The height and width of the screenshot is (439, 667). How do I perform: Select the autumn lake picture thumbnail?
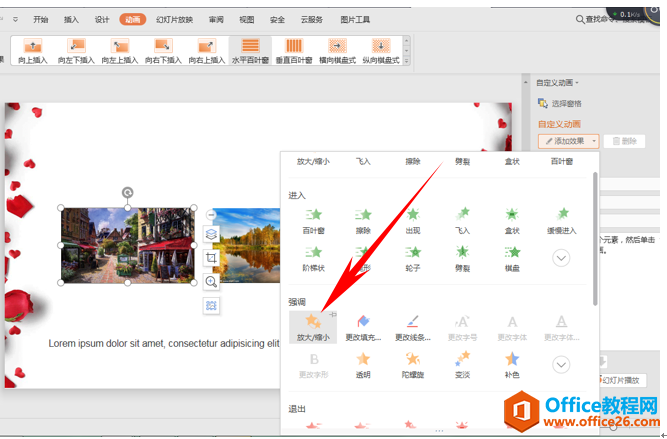pos(247,245)
